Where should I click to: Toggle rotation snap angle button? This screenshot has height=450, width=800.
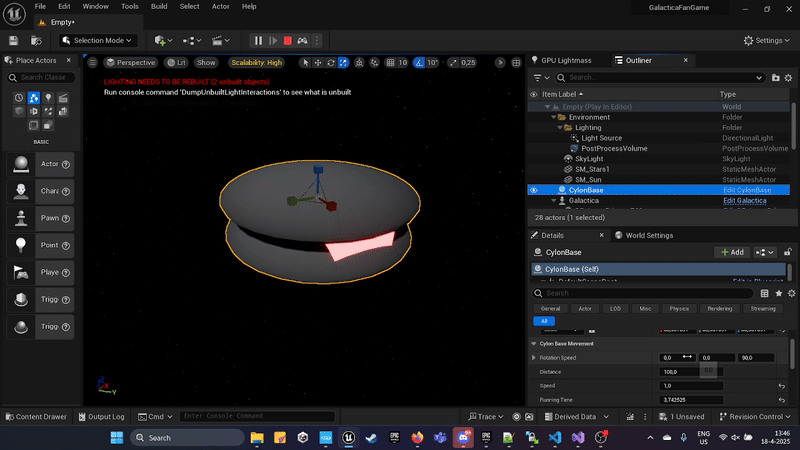[x=418, y=62]
